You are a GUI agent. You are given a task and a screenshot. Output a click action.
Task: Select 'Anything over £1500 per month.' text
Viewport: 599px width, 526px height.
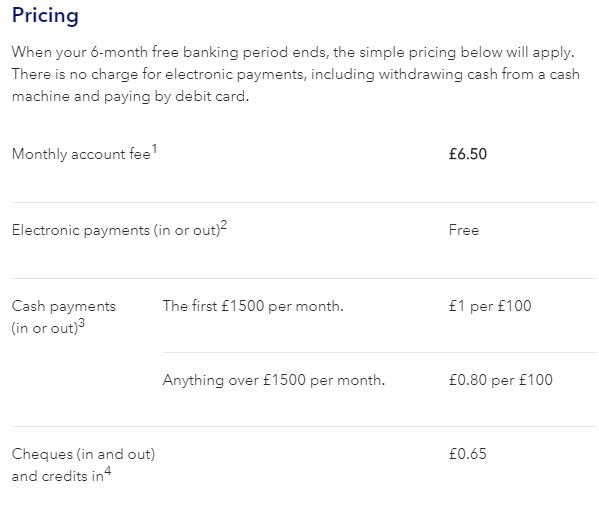pyautogui.click(x=274, y=380)
